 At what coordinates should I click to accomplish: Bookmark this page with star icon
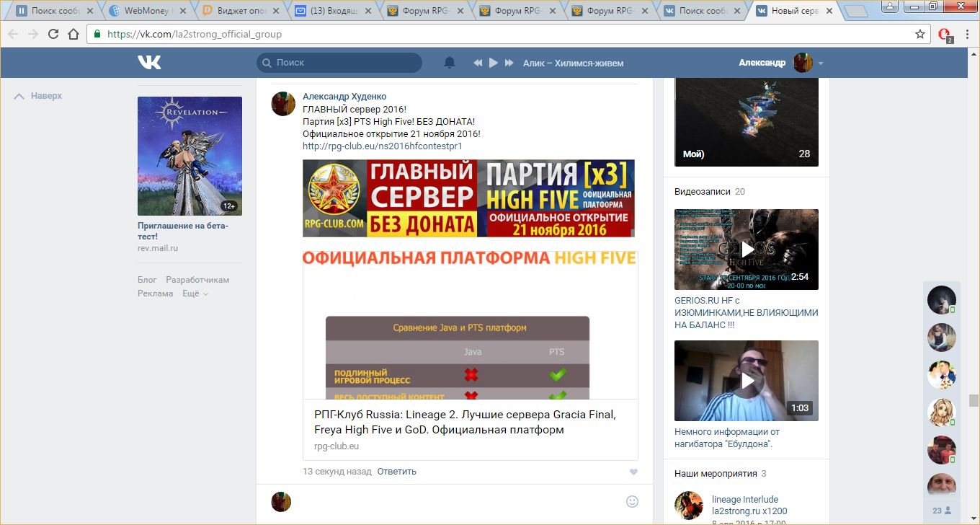[919, 34]
